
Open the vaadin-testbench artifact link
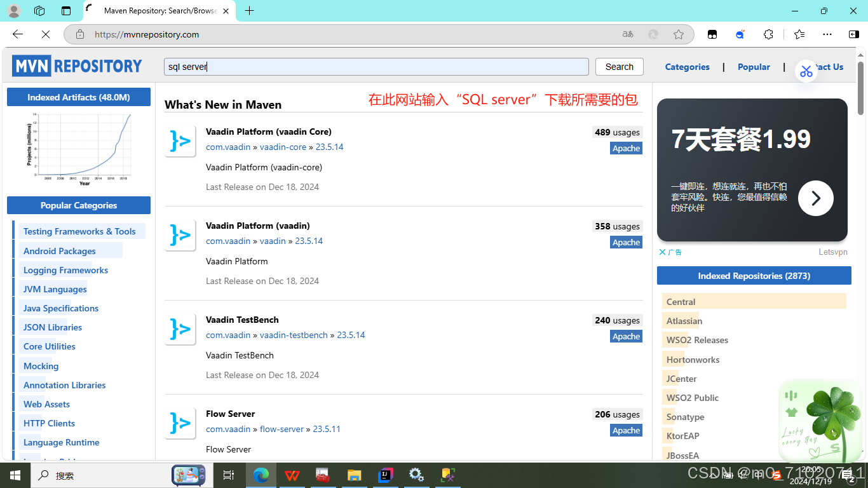(x=294, y=335)
